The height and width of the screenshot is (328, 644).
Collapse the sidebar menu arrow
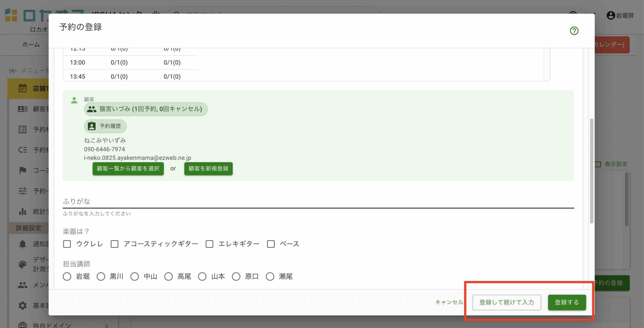13,71
